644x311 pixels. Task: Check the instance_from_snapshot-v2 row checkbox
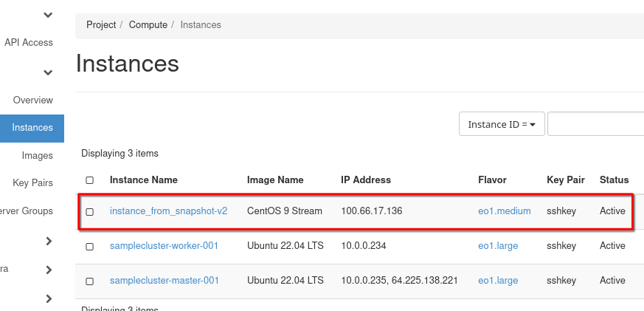point(90,211)
